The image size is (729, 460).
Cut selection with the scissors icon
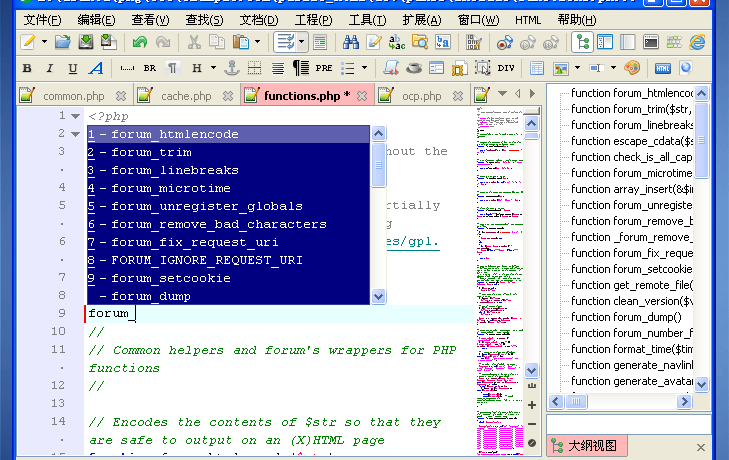[194, 42]
